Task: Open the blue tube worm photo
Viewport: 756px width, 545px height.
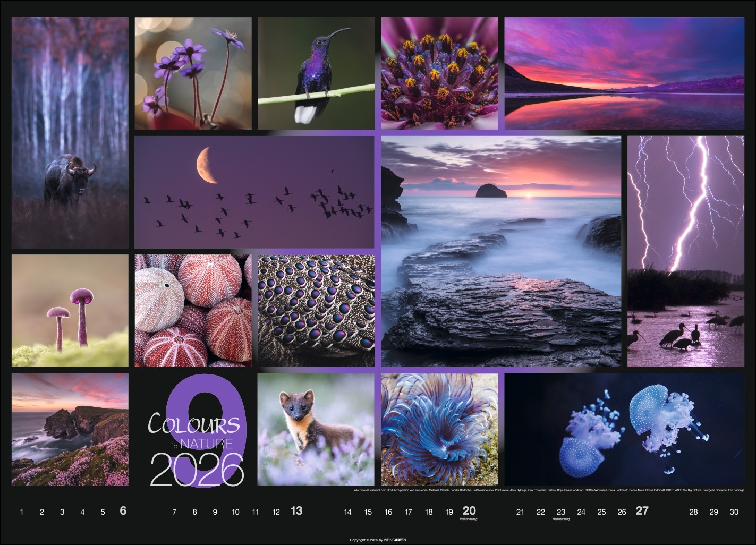Action: click(x=439, y=429)
